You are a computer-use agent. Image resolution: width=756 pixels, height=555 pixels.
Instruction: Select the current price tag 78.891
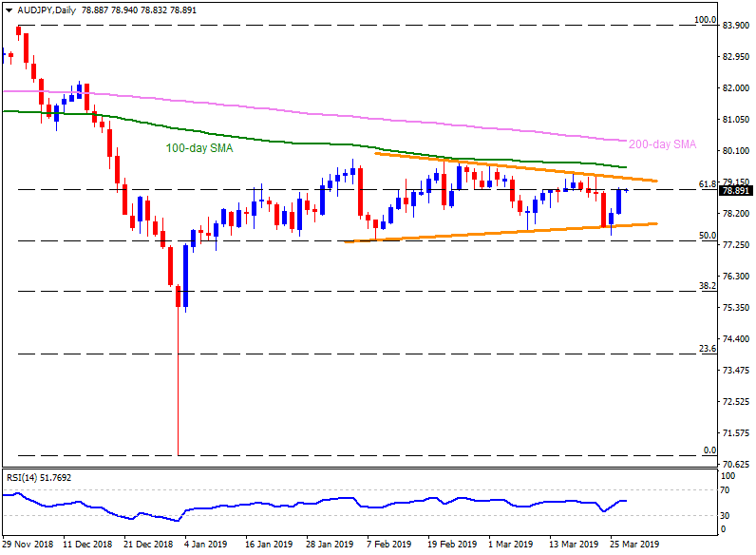pos(737,190)
